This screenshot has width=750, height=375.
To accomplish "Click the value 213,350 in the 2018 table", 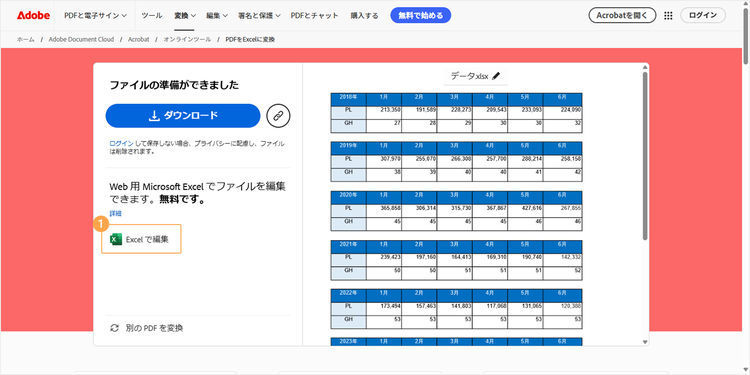I will click(x=390, y=110).
